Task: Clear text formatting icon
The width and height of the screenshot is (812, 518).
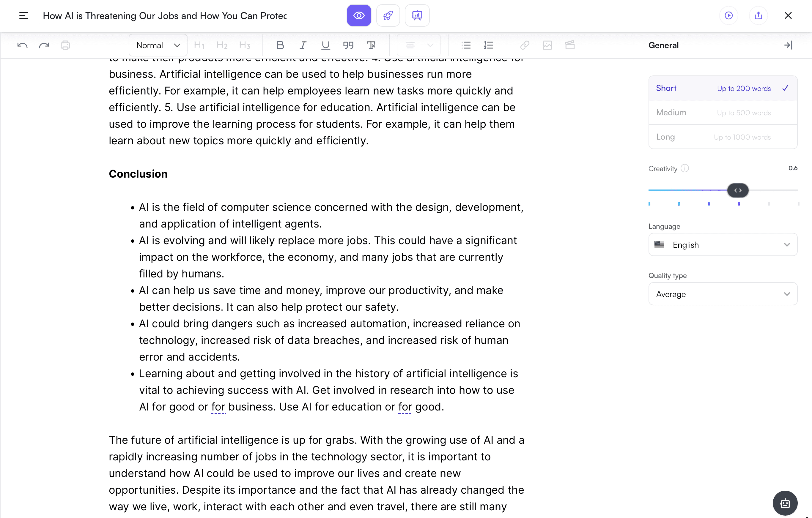Action: [x=371, y=45]
